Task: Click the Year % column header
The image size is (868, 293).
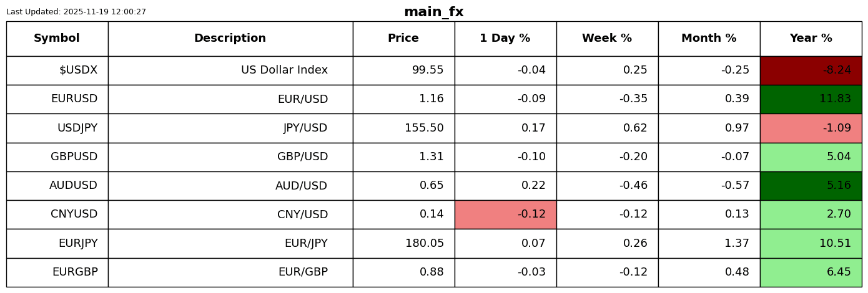Action: [811, 39]
